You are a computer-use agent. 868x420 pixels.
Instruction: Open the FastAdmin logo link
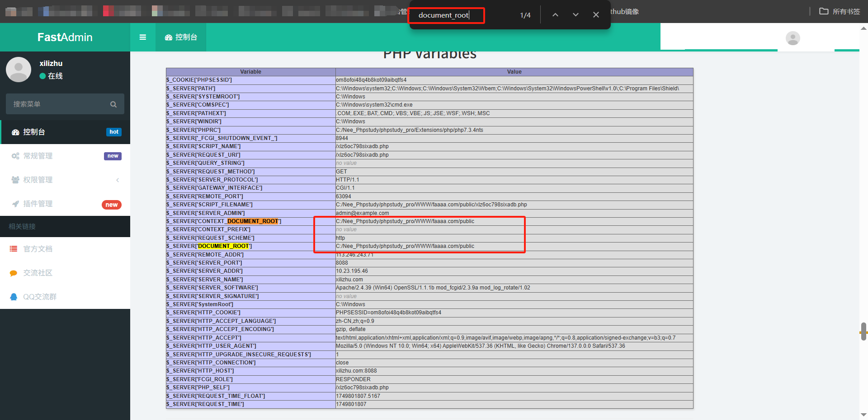tap(65, 37)
